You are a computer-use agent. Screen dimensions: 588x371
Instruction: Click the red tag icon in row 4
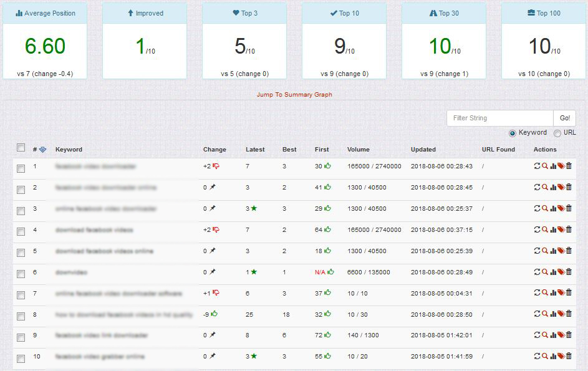tap(561, 230)
